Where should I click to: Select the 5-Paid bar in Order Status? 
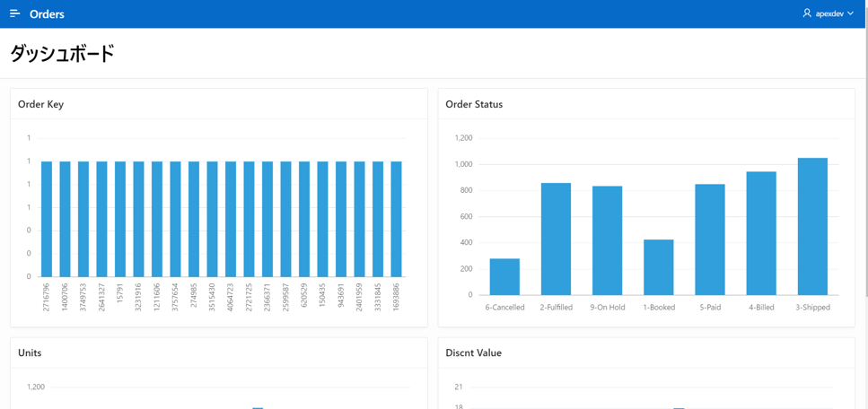[x=710, y=239]
